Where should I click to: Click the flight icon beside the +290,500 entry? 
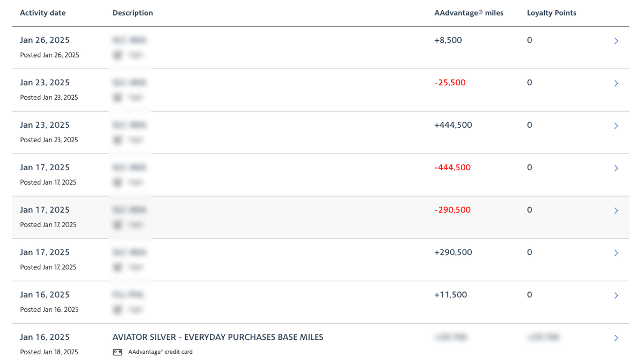(x=117, y=267)
